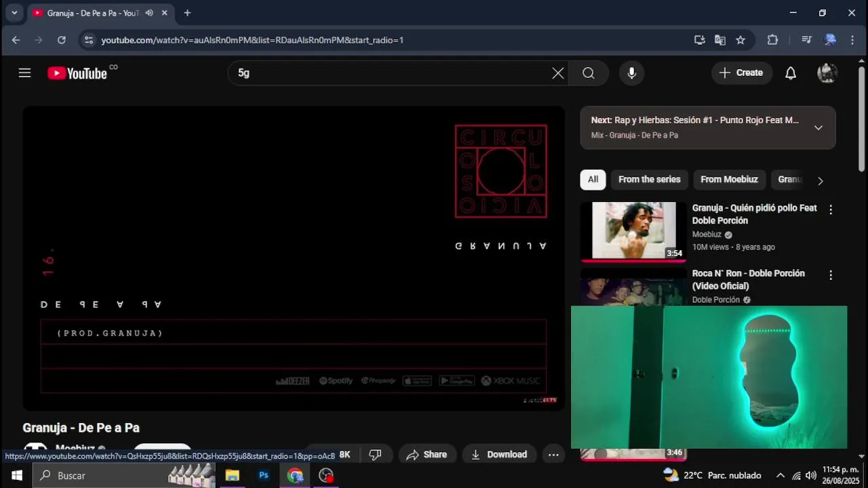
Task: Open File Explorer from the taskbar
Action: [x=232, y=475]
